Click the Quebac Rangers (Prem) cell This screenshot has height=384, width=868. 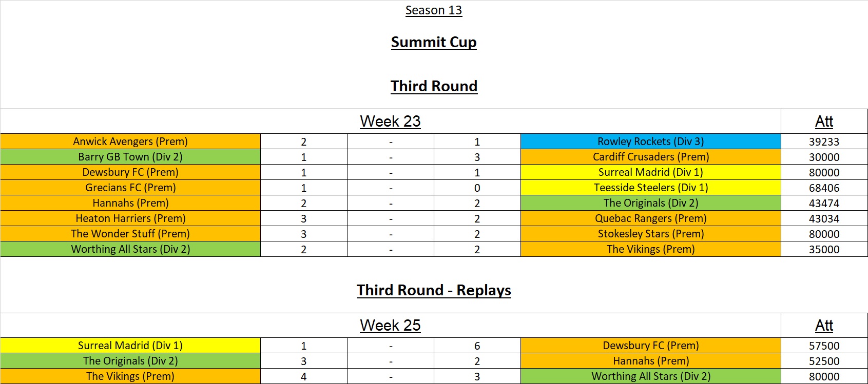(650, 218)
